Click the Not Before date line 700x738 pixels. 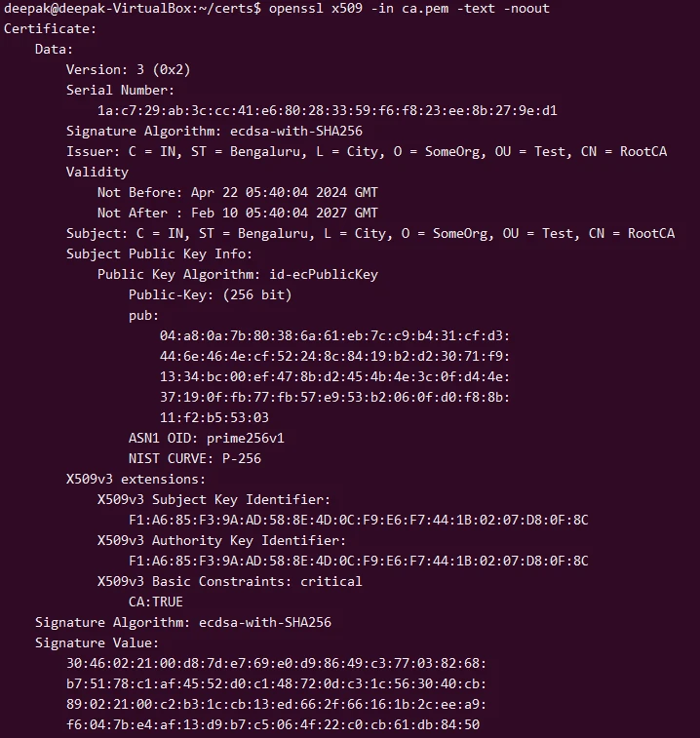[237, 192]
